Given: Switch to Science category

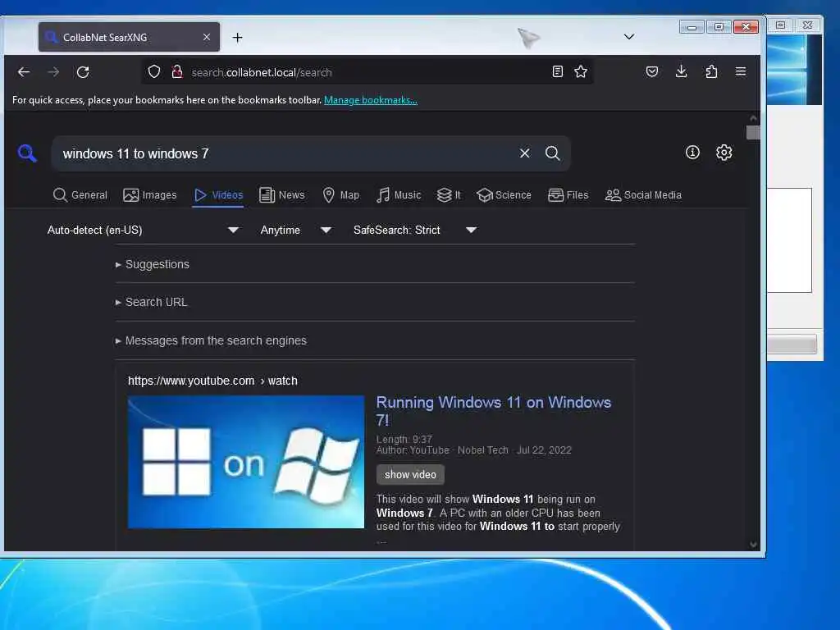Looking at the screenshot, I should [504, 195].
